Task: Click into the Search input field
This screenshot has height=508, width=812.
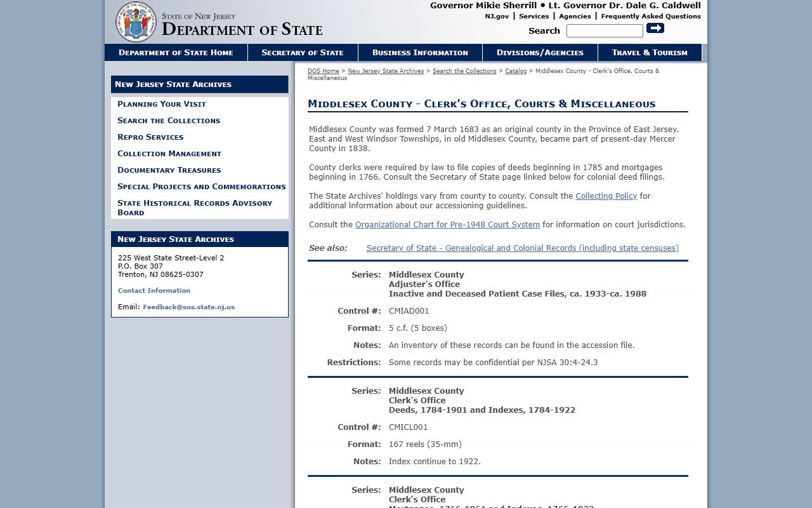Action: pyautogui.click(x=605, y=30)
